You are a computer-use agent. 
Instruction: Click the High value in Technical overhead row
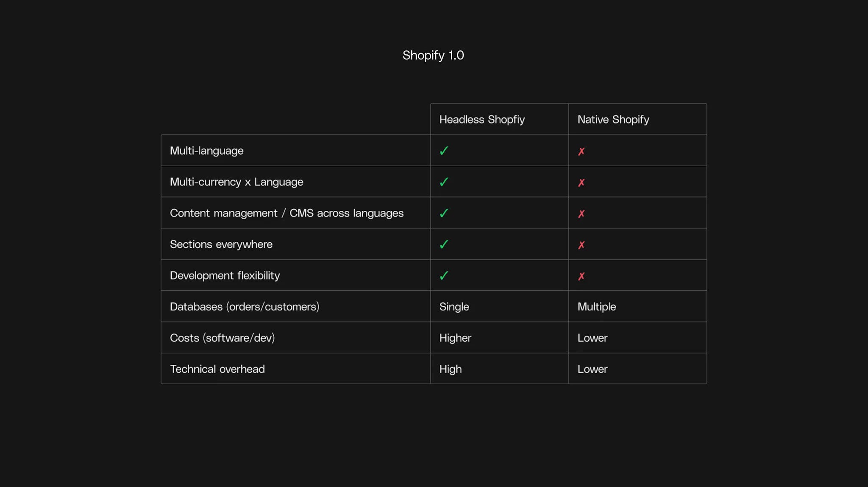(450, 369)
